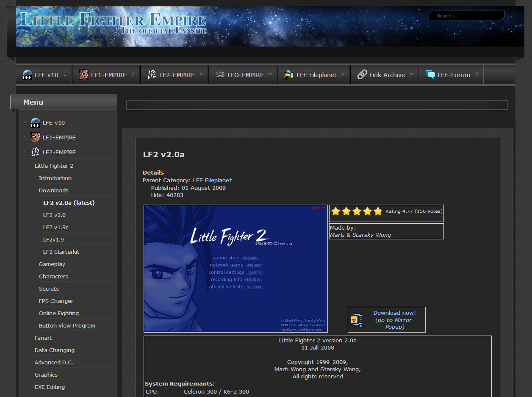Click the Little Fighter 2 title screenshot
The width and height of the screenshot is (532, 397).
click(236, 269)
